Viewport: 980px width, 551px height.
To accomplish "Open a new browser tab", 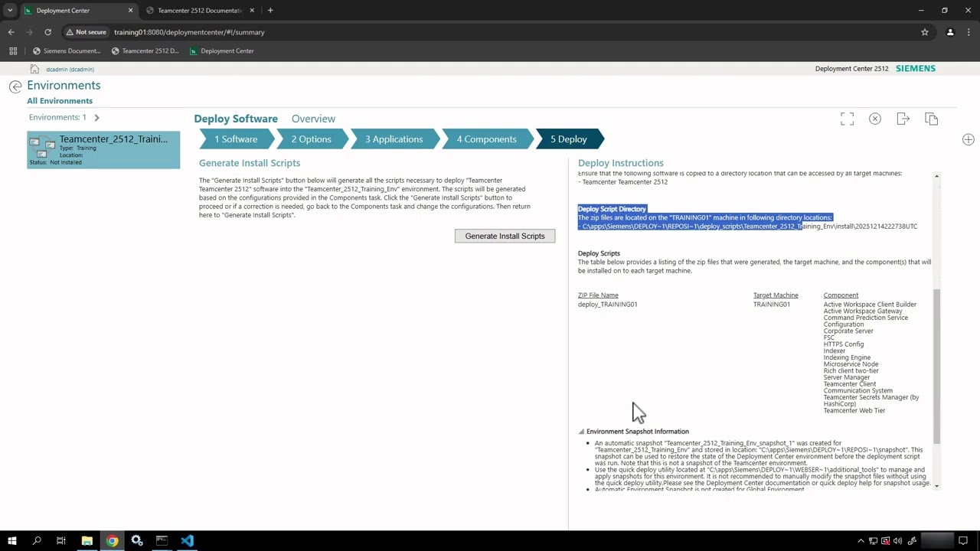I will click(x=270, y=11).
